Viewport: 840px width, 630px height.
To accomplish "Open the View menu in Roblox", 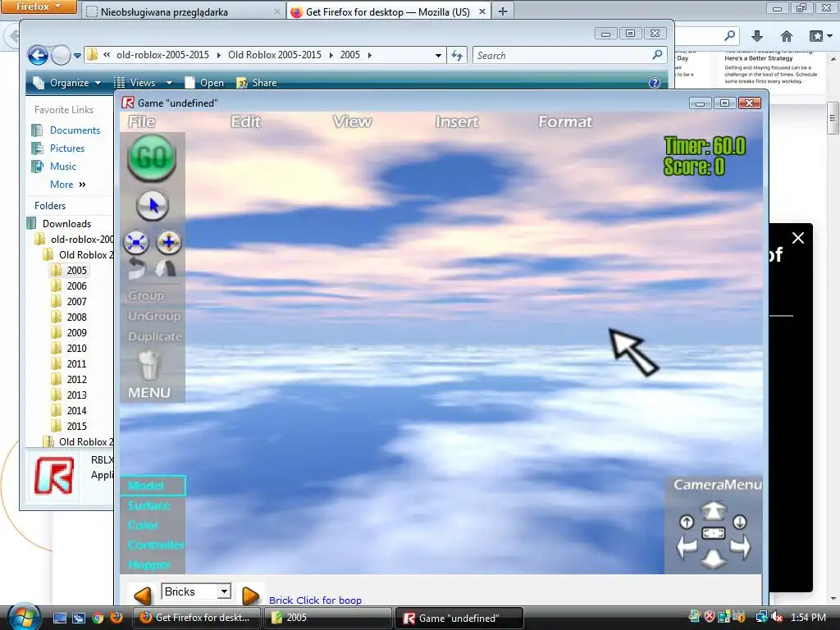I will click(x=352, y=121).
